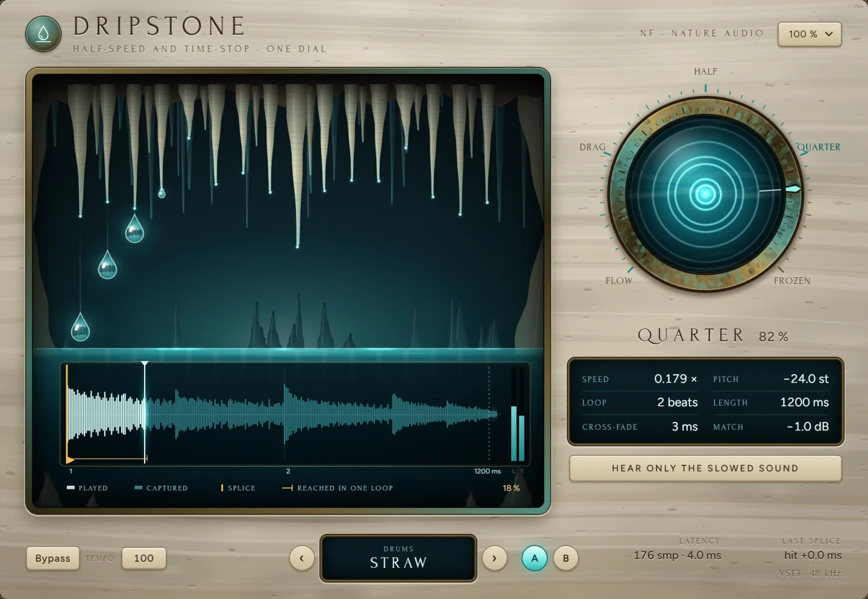
Task: Set the dial to HALF position
Action: pyautogui.click(x=706, y=72)
